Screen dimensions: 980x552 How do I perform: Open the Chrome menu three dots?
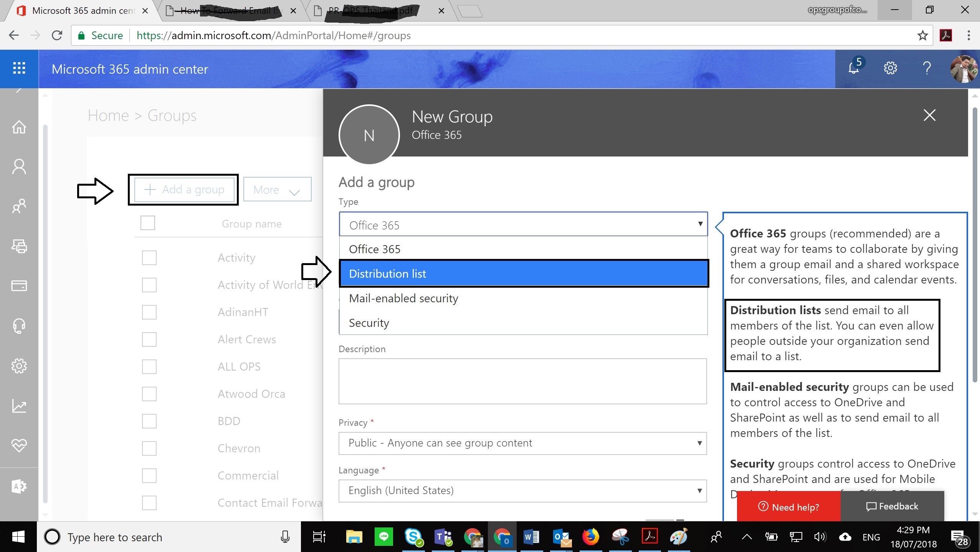(969, 35)
